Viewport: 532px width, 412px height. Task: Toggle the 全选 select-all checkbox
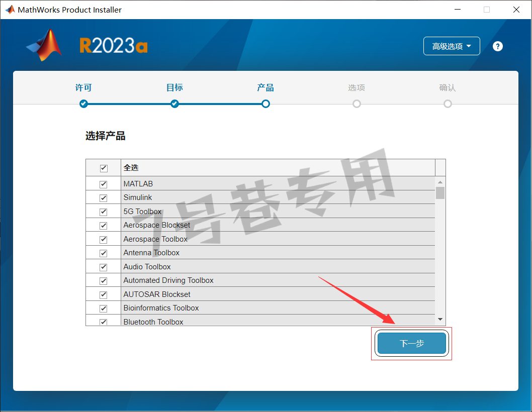pos(104,168)
